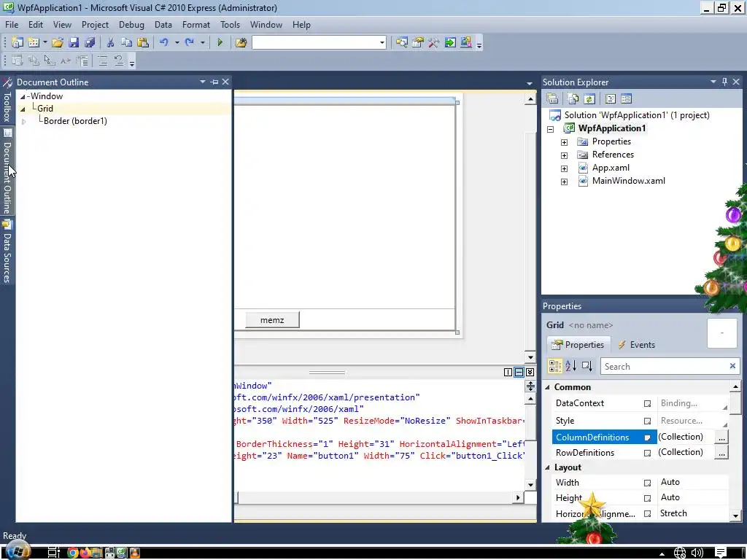Toggle auto-hide pin on Solution Explorer
This screenshot has width=747, height=560.
tap(724, 82)
